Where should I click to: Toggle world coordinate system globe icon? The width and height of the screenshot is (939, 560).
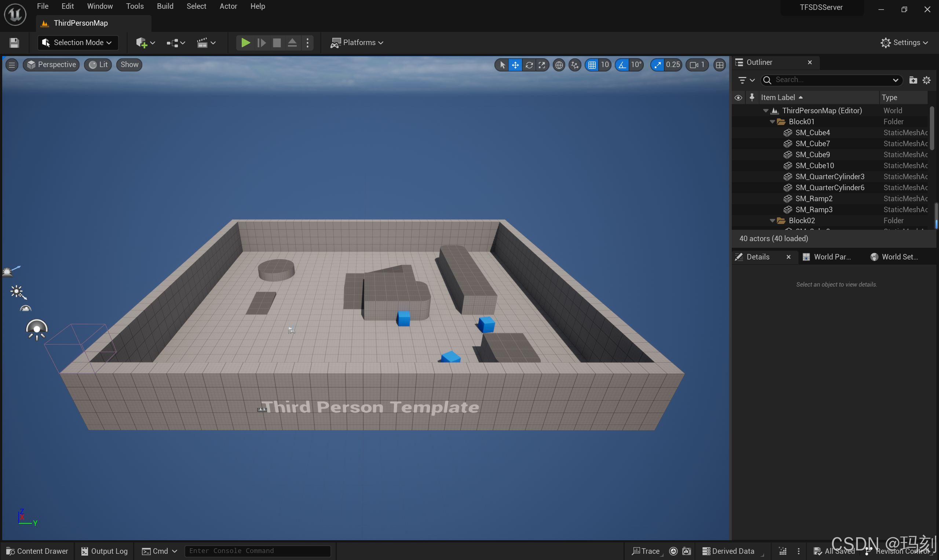pos(559,65)
